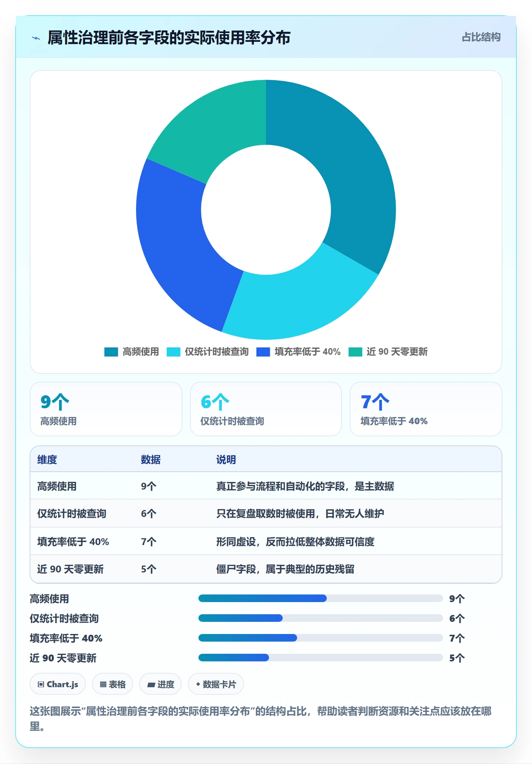Click the 说明 column header
Viewport: 532px width, 764px height.
pyautogui.click(x=226, y=460)
